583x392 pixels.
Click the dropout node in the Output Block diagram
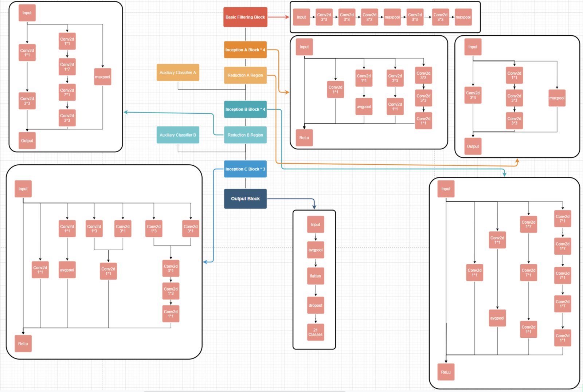pos(315,305)
